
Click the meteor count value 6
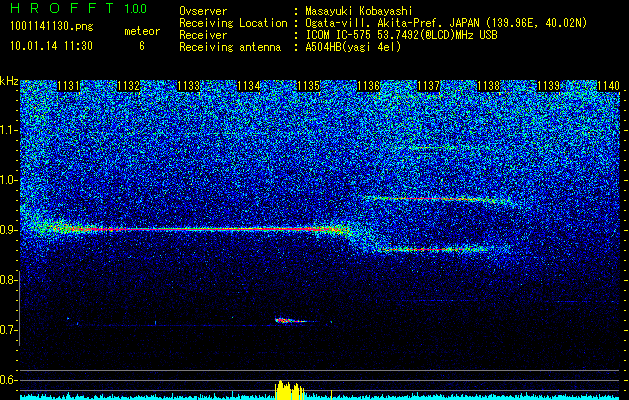tap(142, 46)
